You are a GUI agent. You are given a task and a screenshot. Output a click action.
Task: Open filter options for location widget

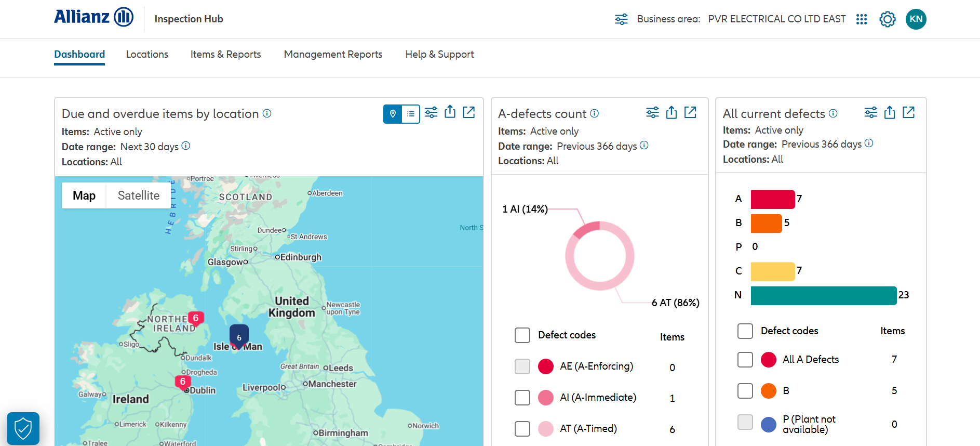pos(431,113)
